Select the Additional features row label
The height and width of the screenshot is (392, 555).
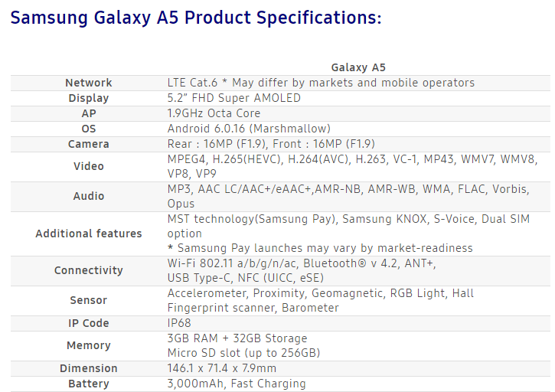point(89,234)
